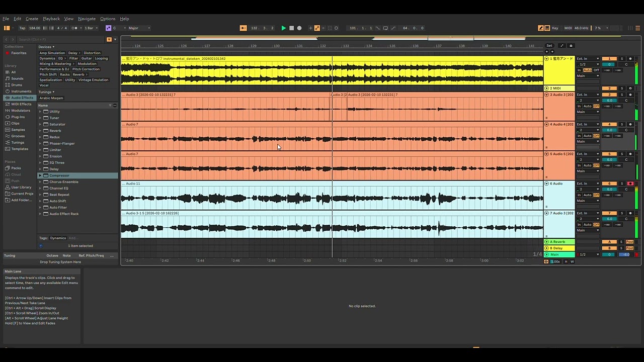Open the Playback menu
The width and height of the screenshot is (644, 362).
(51, 19)
